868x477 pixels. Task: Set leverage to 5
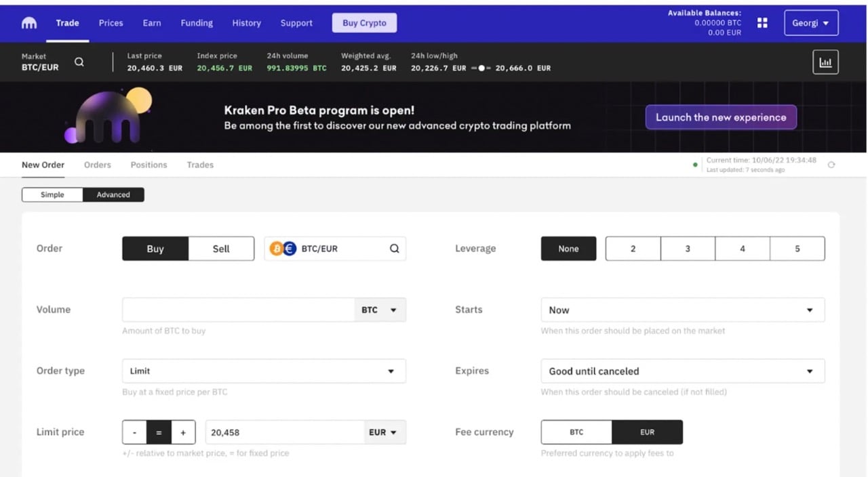[x=797, y=249]
